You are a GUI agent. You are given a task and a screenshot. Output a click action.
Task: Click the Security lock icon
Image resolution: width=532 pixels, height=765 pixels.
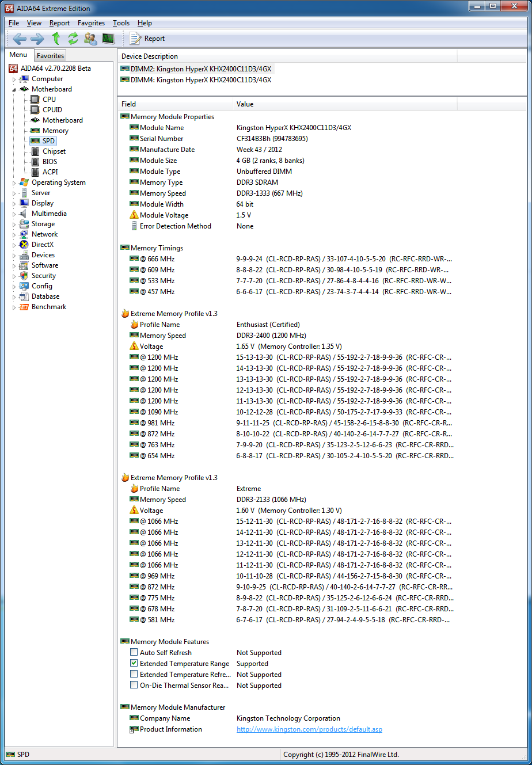(x=24, y=276)
